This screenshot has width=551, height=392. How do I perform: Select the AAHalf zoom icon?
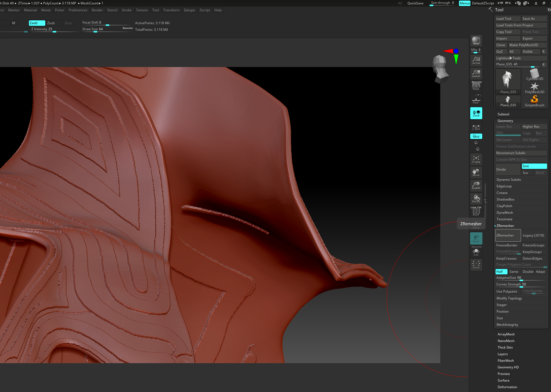[x=476, y=73]
